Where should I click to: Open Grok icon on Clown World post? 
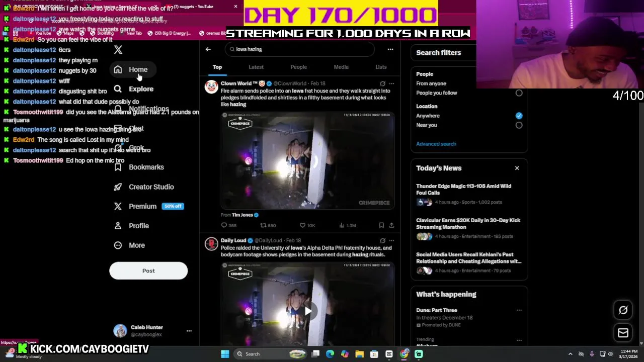(382, 83)
